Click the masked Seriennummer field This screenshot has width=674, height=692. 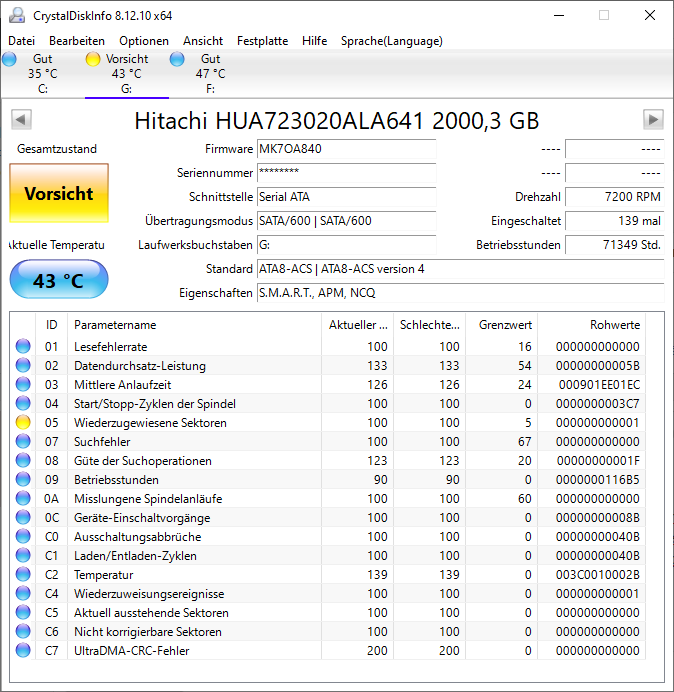346,173
